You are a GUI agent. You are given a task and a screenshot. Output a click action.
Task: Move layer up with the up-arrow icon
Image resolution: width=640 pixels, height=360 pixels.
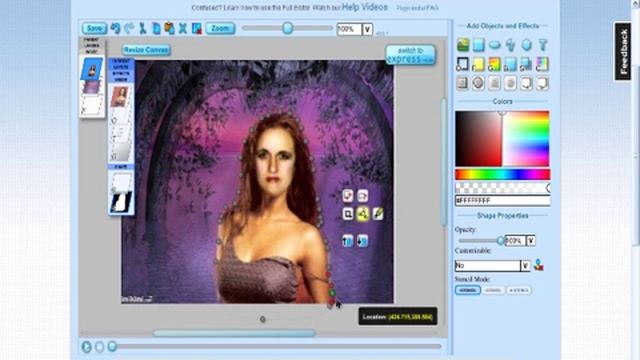pos(348,241)
